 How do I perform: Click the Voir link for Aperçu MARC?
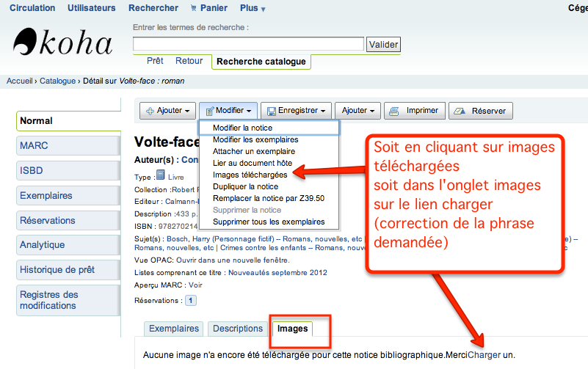[195, 285]
